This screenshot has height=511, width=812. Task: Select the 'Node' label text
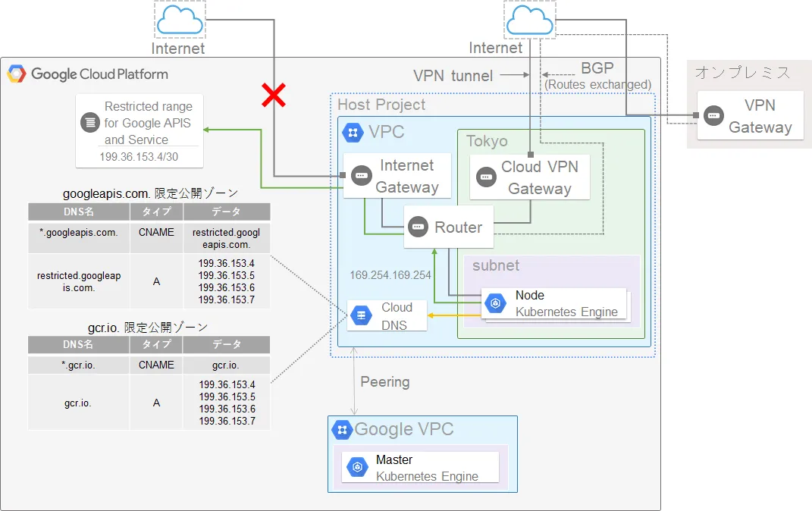[530, 295]
